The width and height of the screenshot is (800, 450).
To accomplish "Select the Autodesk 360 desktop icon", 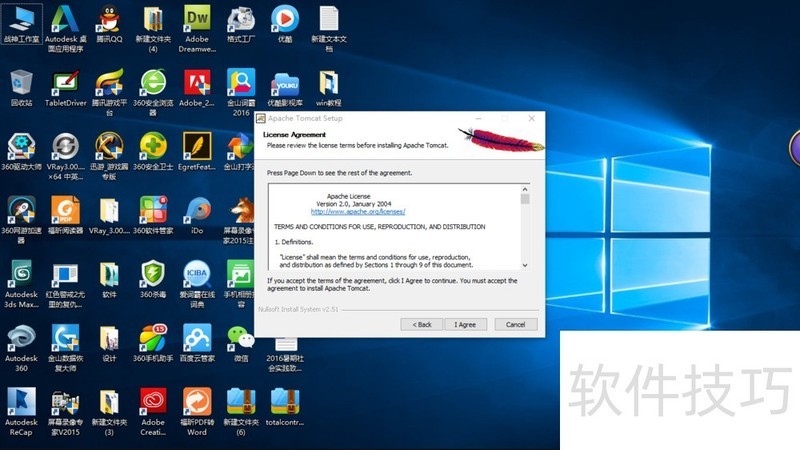I will (x=21, y=348).
